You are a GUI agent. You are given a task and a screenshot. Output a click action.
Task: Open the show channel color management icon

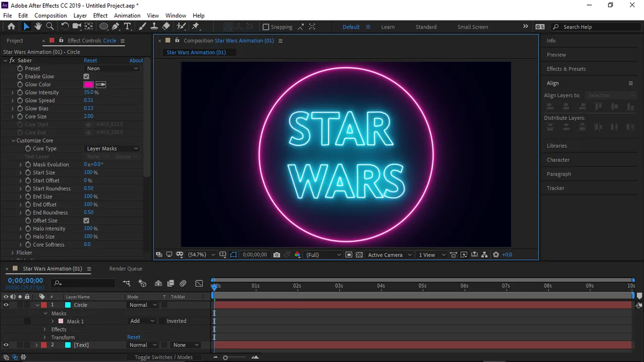297,255
